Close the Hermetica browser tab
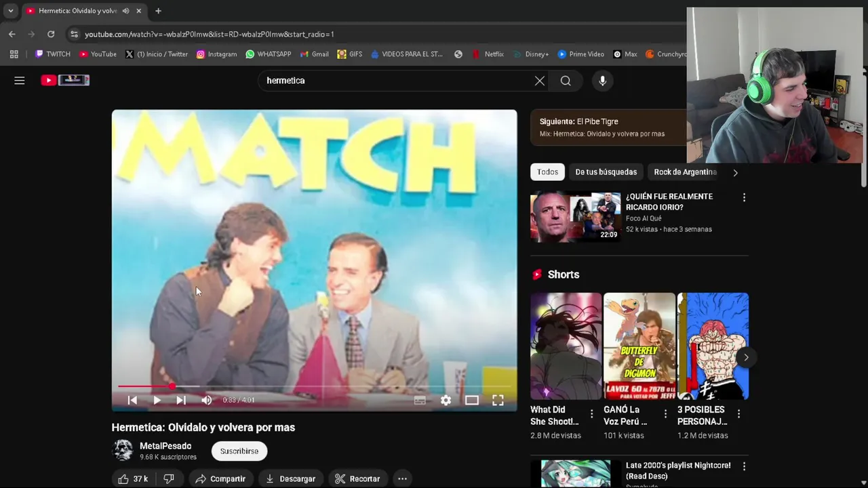The height and width of the screenshot is (488, 868). point(138,11)
